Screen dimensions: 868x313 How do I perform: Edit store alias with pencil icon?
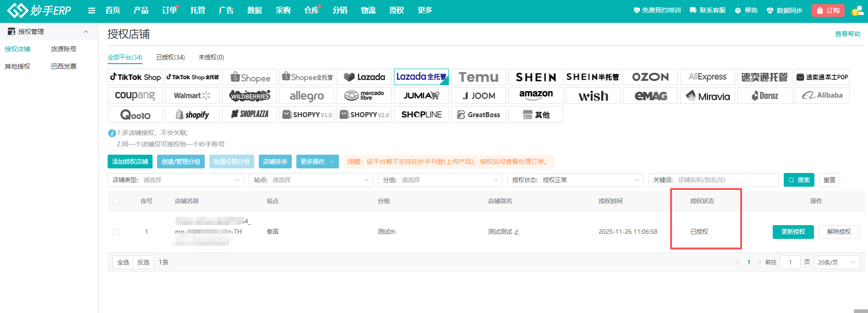(x=517, y=232)
